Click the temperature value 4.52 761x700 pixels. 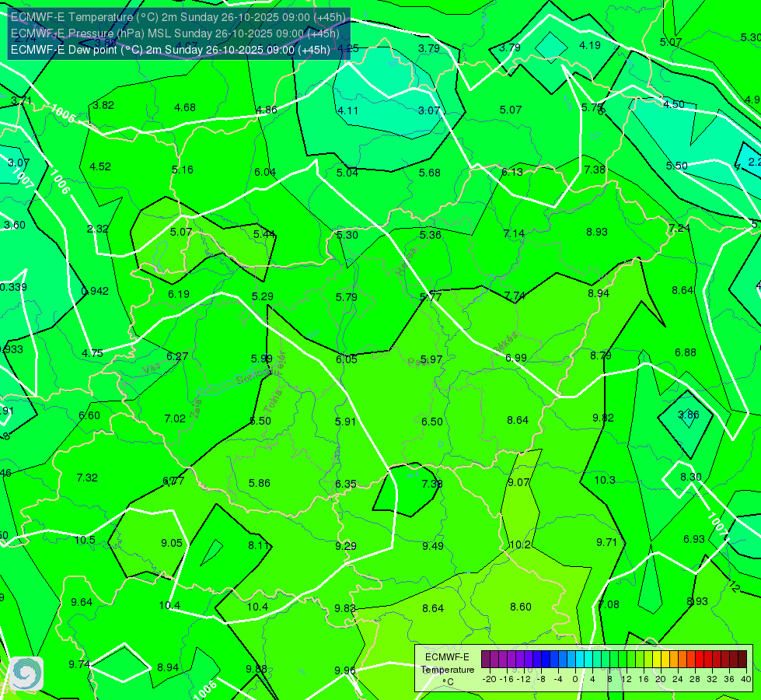(x=100, y=166)
